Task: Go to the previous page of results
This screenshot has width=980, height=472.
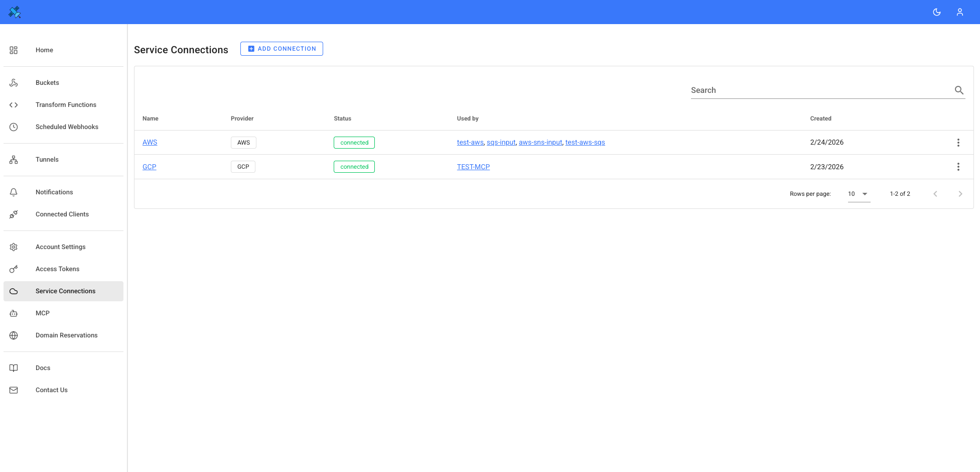Action: 935,194
